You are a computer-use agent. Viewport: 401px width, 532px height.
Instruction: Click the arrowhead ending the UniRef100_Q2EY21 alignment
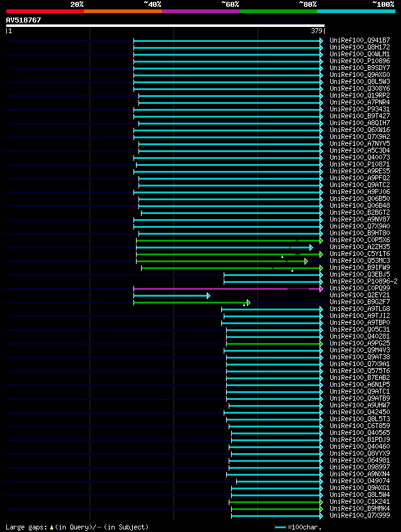click(x=209, y=296)
